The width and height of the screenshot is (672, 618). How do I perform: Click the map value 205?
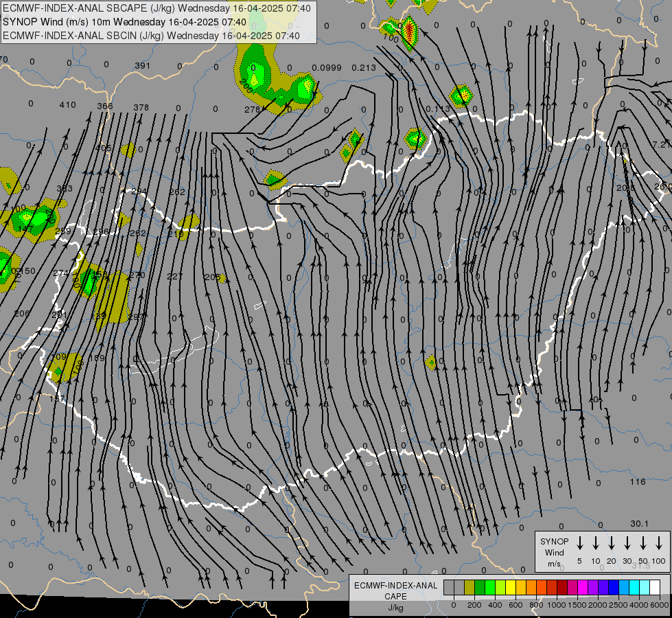point(212,277)
